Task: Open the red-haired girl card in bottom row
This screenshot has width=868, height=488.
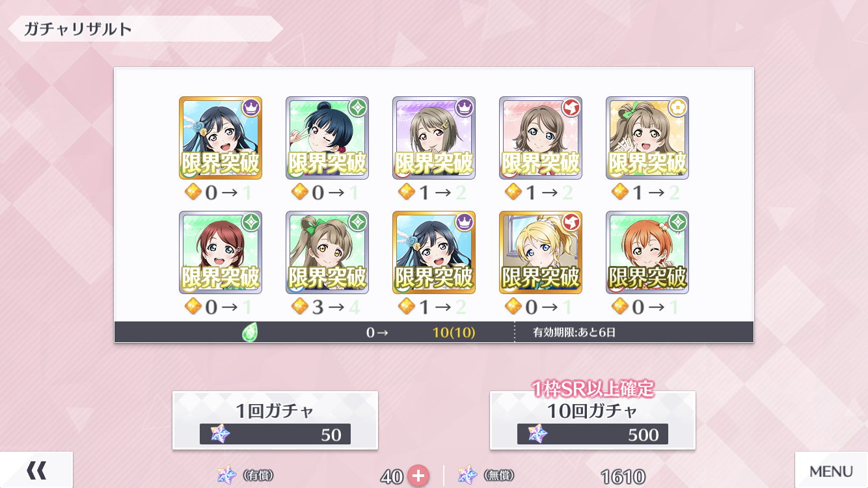Action: (x=221, y=252)
